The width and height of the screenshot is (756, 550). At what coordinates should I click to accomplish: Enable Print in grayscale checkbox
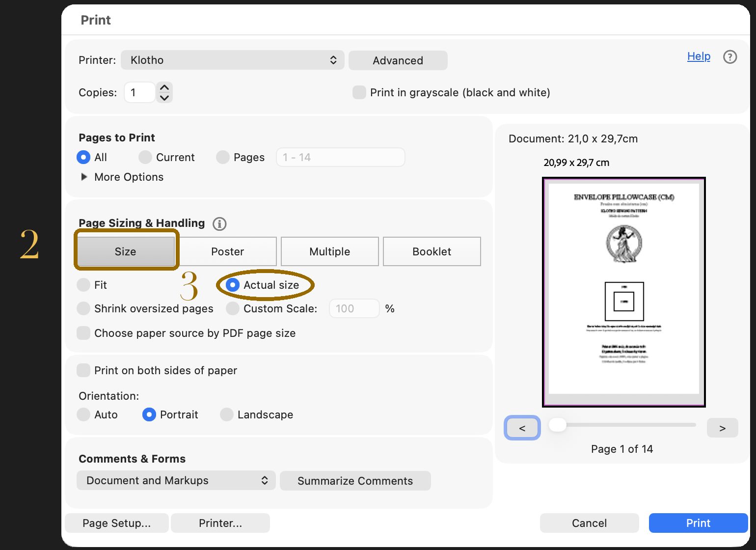pyautogui.click(x=359, y=92)
